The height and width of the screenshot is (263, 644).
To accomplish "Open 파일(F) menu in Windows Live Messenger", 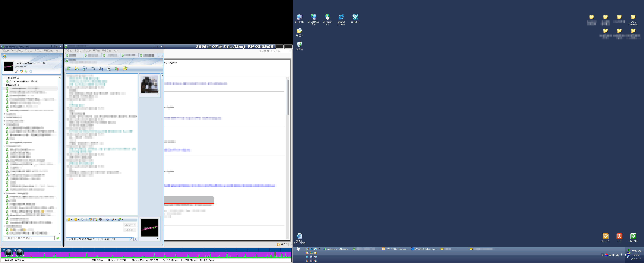I will tap(5, 51).
